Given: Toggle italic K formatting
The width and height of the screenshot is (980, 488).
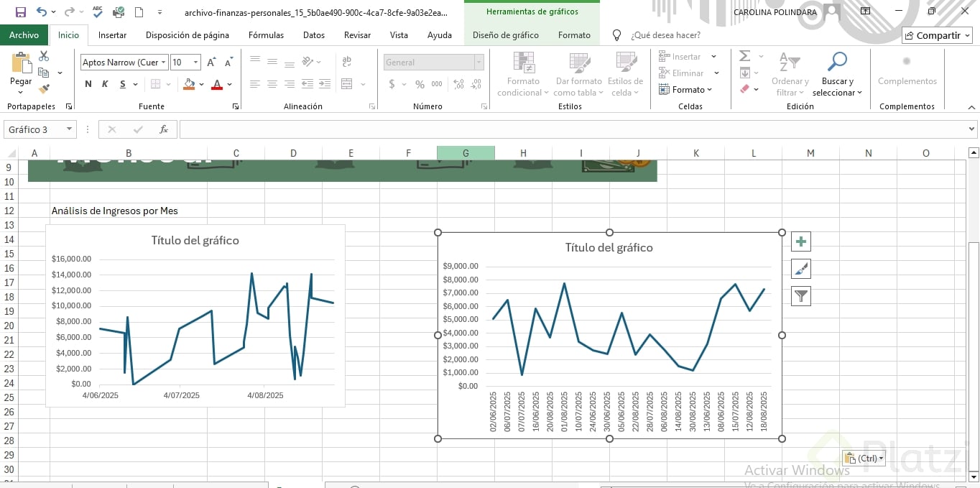Looking at the screenshot, I should tap(105, 84).
